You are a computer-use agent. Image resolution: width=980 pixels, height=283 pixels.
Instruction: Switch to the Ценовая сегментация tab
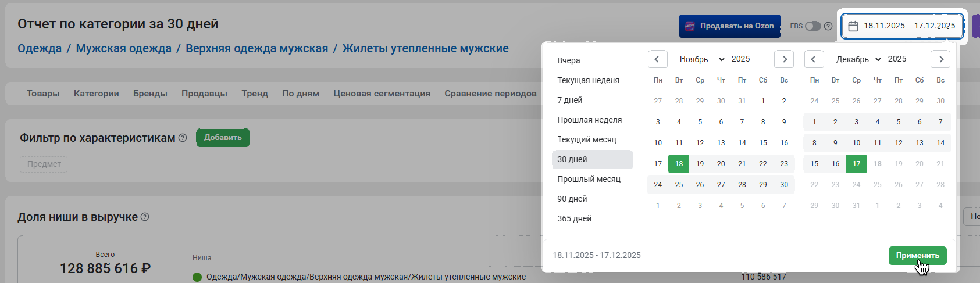point(382,94)
